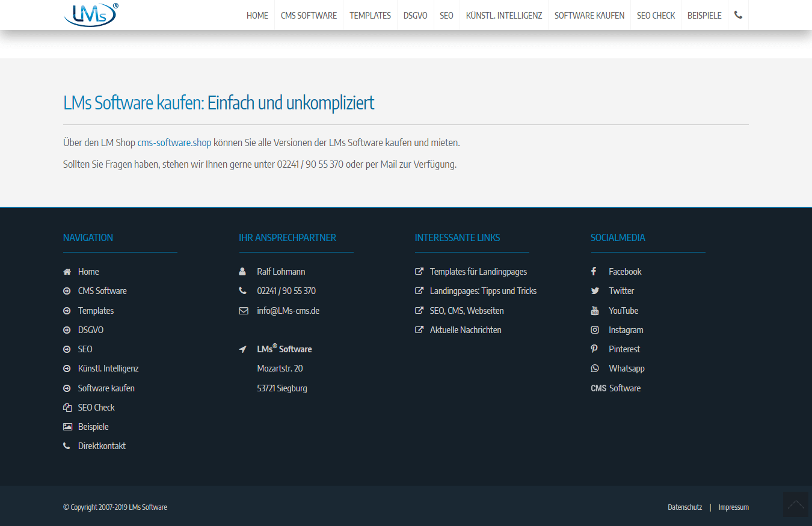
Task: Click external-link icon beside Aktuelle Nachrichten
Action: coord(419,330)
